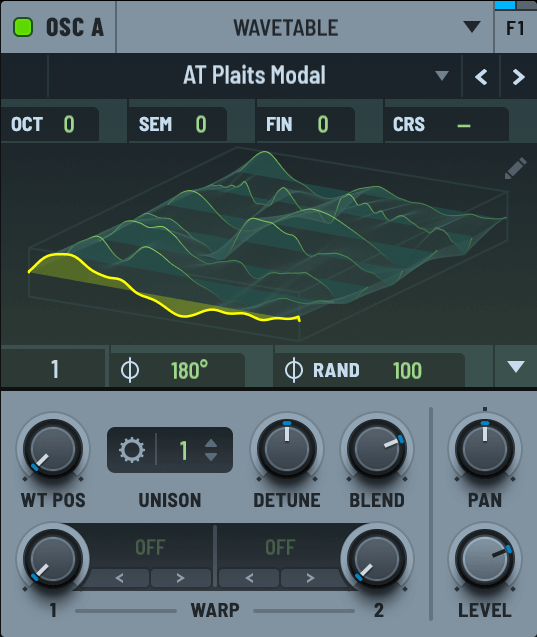Load the previous wavetable with left arrow

click(481, 77)
